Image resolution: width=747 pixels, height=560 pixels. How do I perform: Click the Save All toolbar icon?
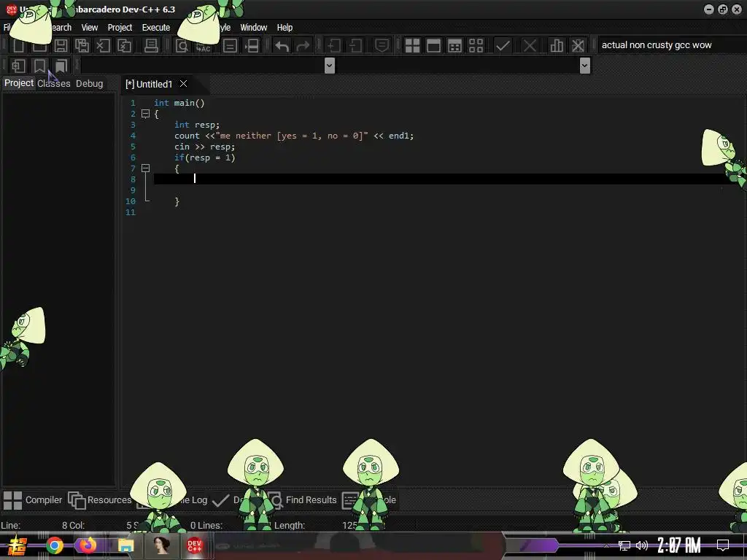(x=82, y=46)
